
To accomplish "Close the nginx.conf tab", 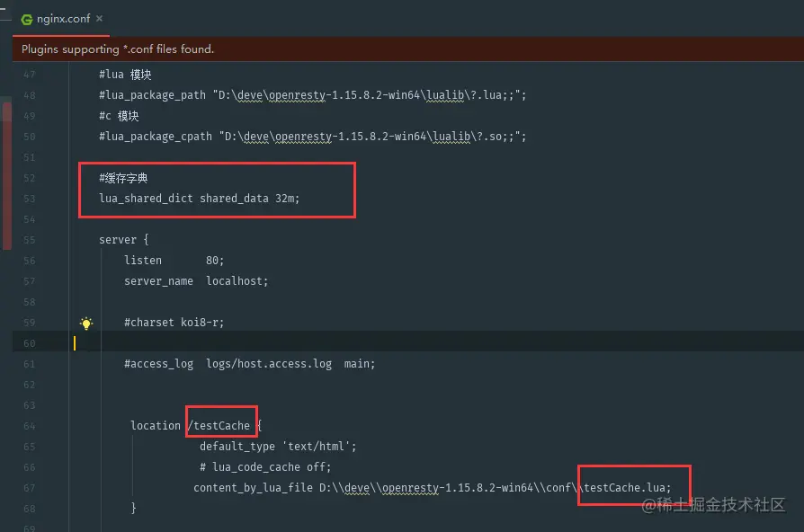I will pyautogui.click(x=100, y=19).
